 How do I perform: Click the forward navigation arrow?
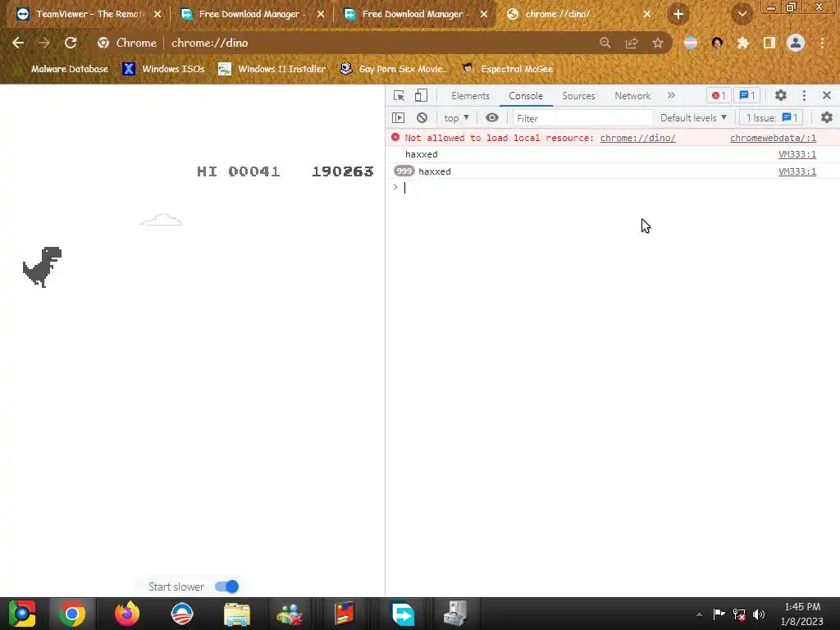pyautogui.click(x=44, y=43)
